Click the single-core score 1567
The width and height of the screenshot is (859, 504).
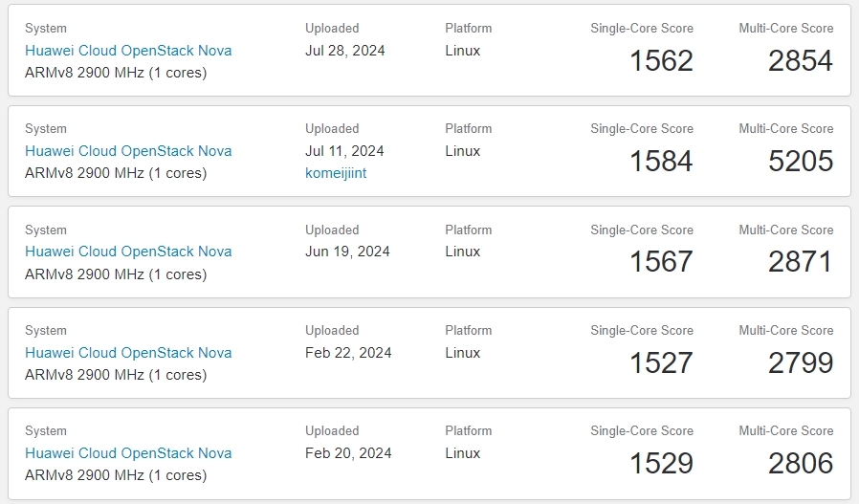tap(661, 261)
